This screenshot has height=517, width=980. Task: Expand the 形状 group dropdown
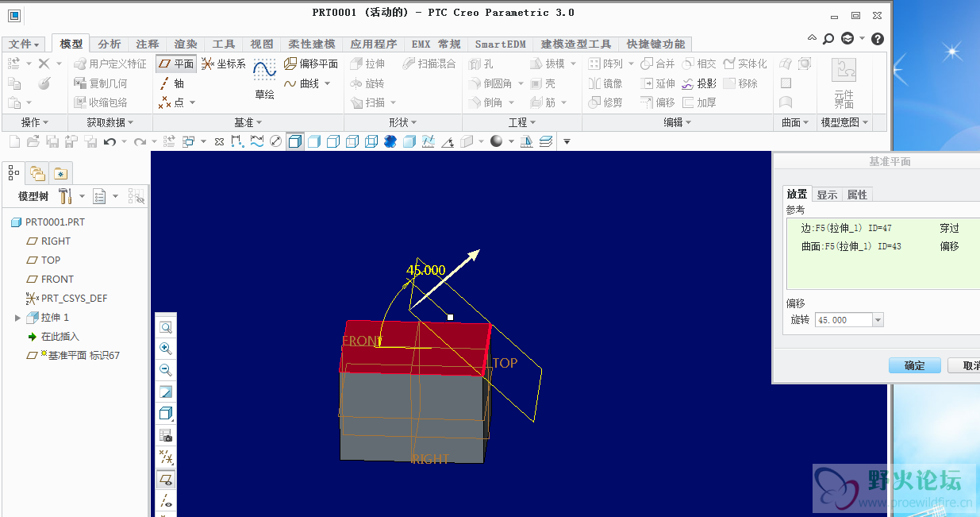pos(403,122)
